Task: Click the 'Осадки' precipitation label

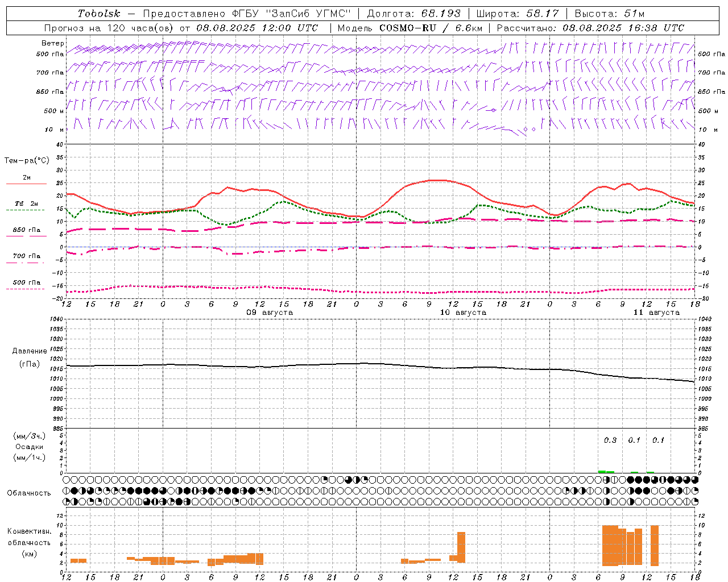Action: click(30, 447)
